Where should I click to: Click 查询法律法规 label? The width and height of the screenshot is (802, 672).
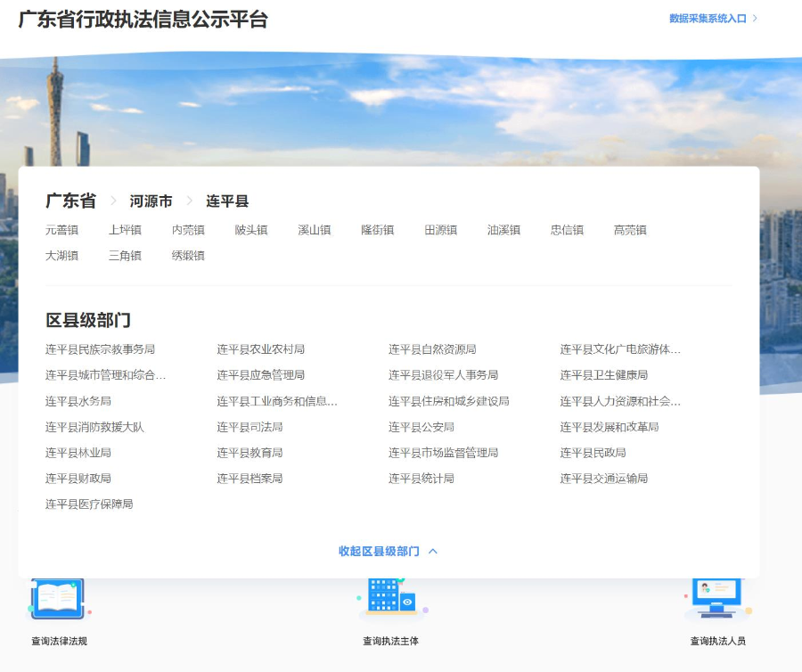coord(59,641)
